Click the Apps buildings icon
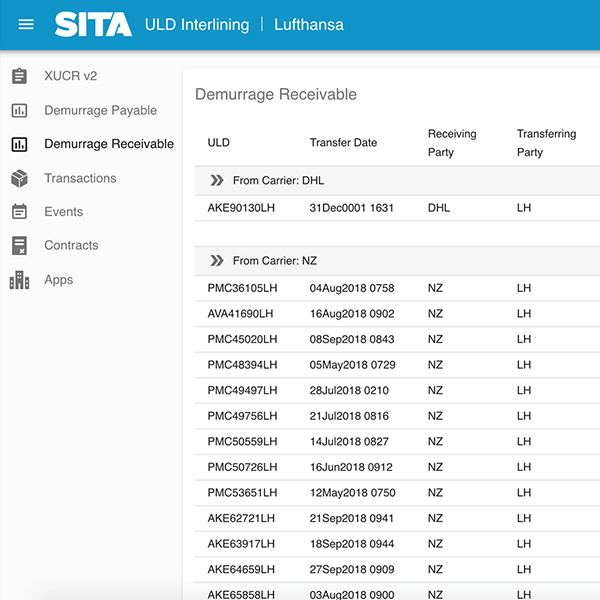600x600 pixels. tap(19, 280)
